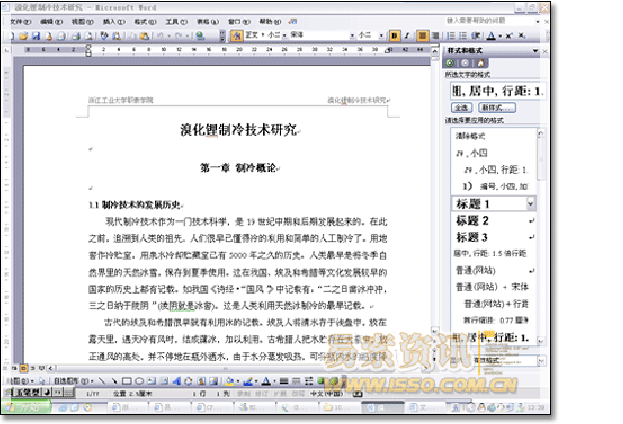Select the rectangle shape drawing tool
The height and width of the screenshot is (424, 623).
click(x=127, y=381)
